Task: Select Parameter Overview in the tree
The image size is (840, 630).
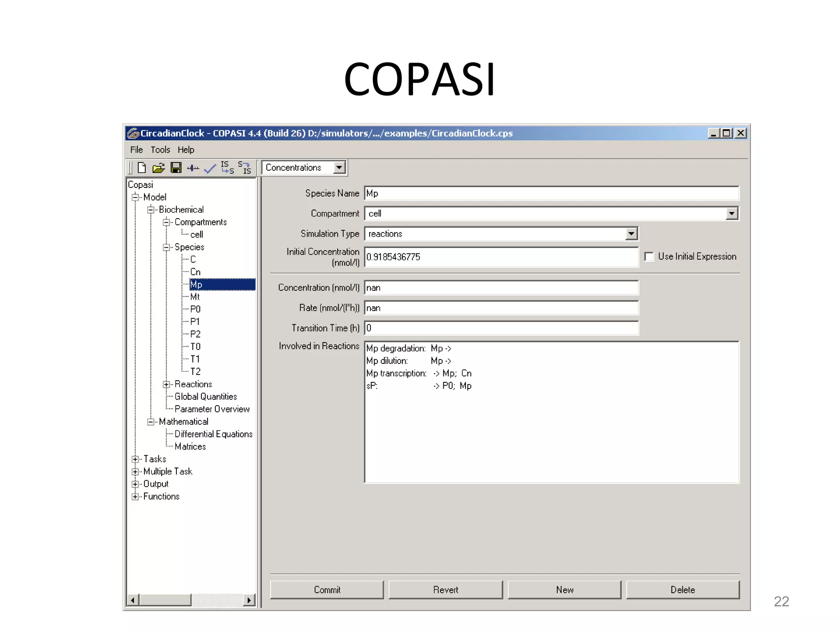Action: click(212, 409)
